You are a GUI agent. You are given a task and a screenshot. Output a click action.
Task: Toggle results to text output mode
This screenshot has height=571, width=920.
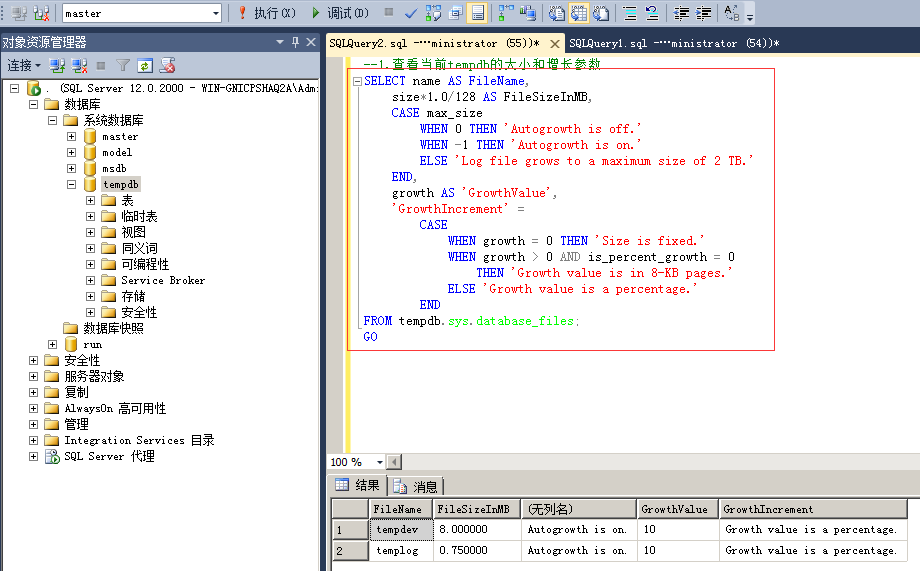(x=556, y=13)
